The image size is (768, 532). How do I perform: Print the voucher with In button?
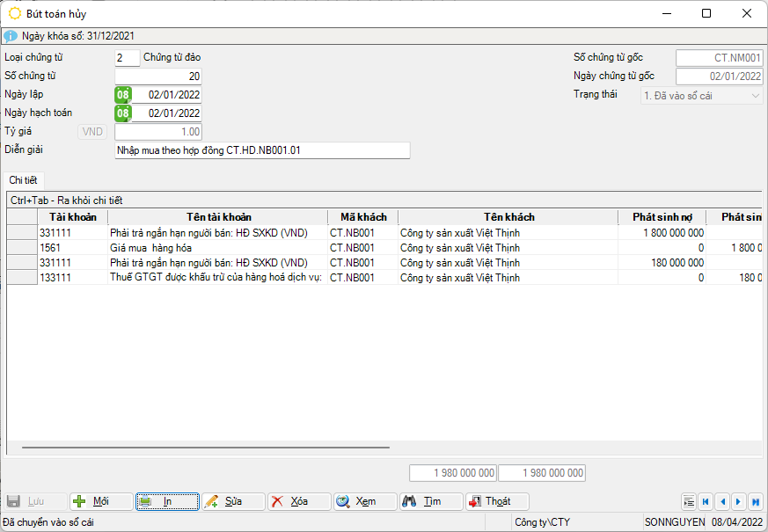[x=167, y=501]
